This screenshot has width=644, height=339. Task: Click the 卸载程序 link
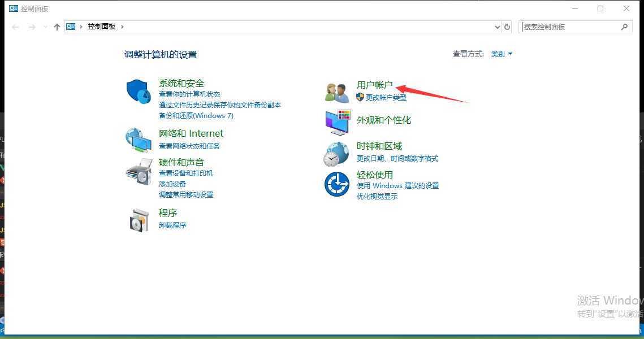coord(172,225)
